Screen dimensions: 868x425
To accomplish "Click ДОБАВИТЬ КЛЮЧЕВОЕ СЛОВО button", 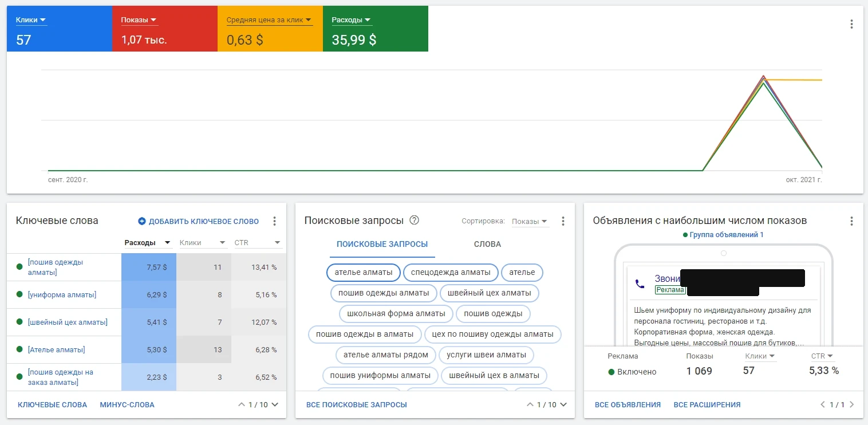I will [199, 221].
